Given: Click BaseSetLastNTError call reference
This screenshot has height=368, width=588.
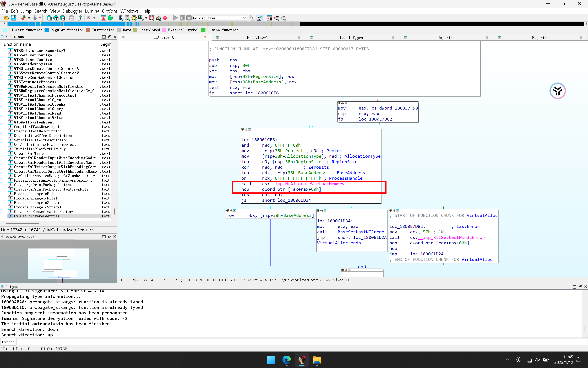Looking at the screenshot, I should (361, 232).
